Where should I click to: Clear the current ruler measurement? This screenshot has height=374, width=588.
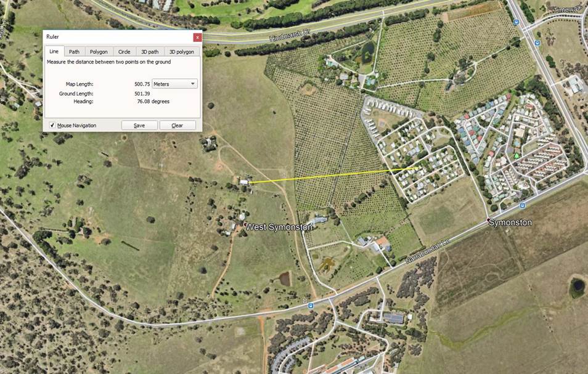[178, 126]
